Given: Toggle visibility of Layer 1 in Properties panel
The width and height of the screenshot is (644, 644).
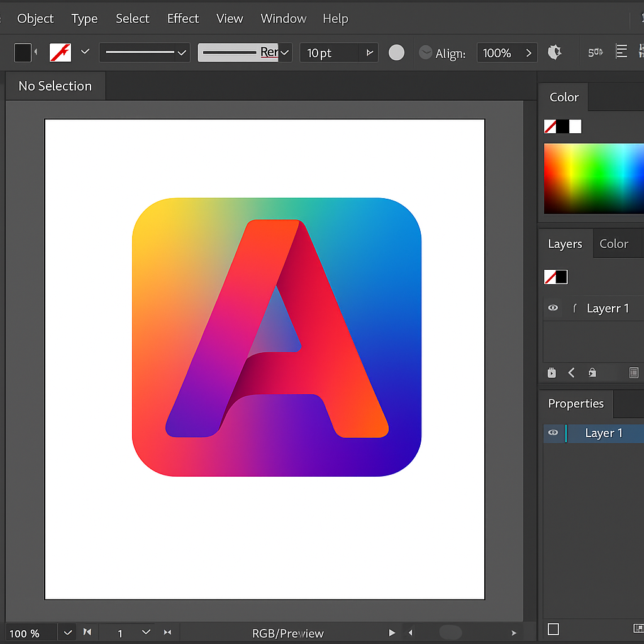Looking at the screenshot, I should (x=553, y=433).
